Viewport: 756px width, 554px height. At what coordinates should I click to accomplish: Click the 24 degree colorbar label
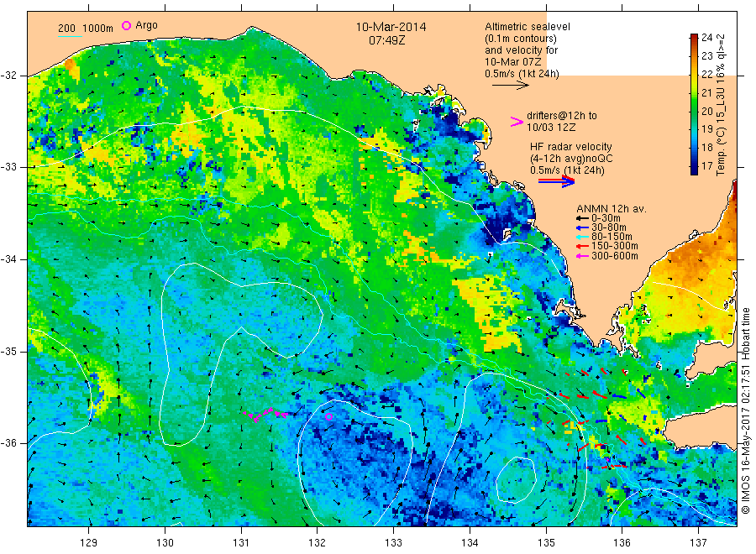pos(706,38)
